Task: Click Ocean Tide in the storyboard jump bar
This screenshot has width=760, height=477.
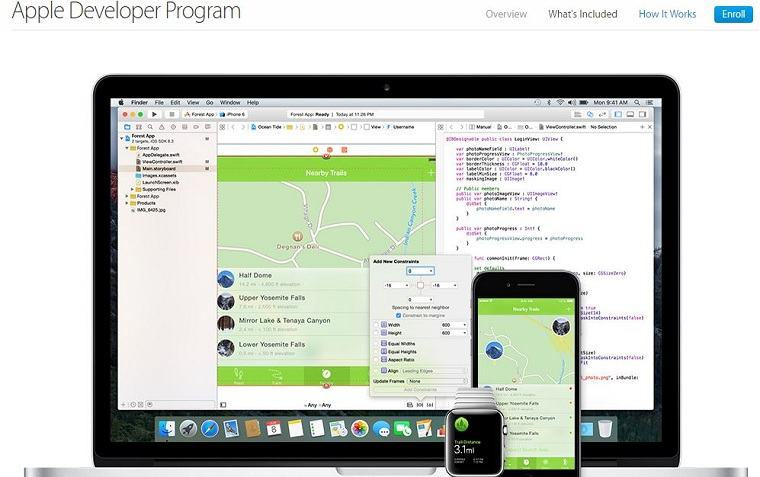Action: (269, 127)
